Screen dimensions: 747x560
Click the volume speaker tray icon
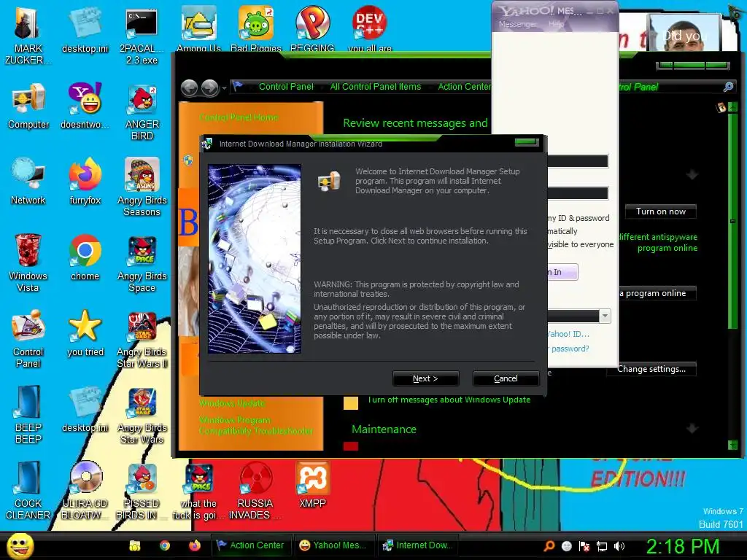[x=619, y=546]
